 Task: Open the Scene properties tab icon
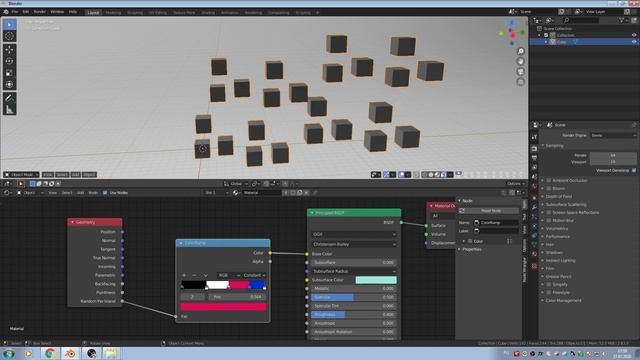pos(534,177)
